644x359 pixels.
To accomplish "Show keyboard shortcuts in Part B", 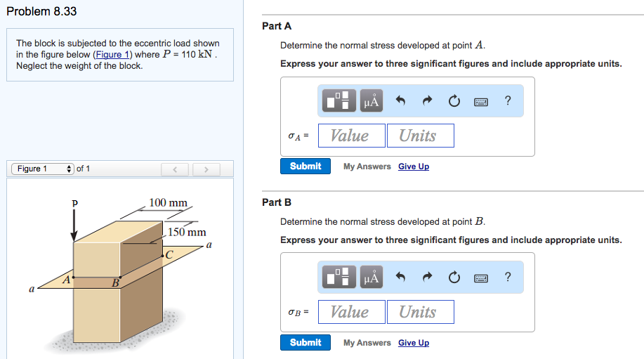I will (x=481, y=278).
